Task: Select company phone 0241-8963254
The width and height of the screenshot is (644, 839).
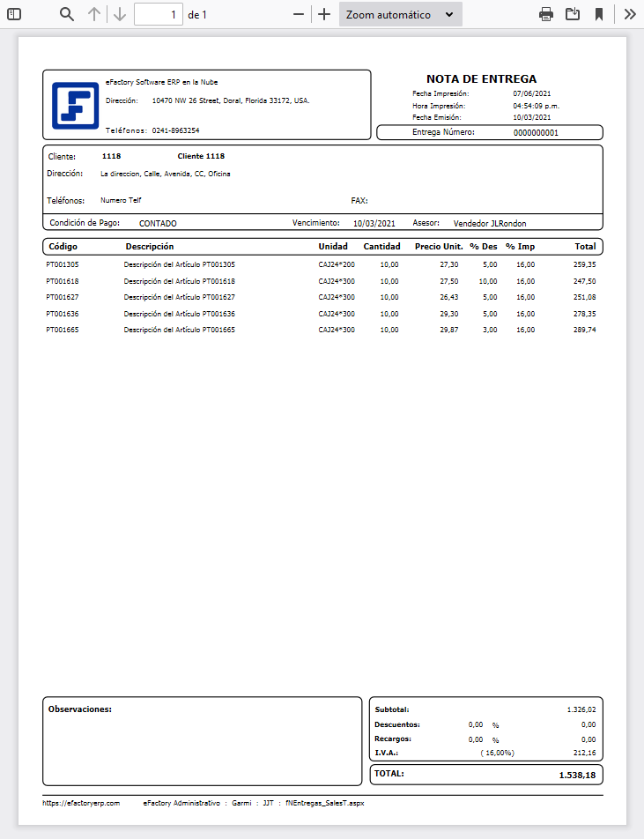Action: pos(175,130)
